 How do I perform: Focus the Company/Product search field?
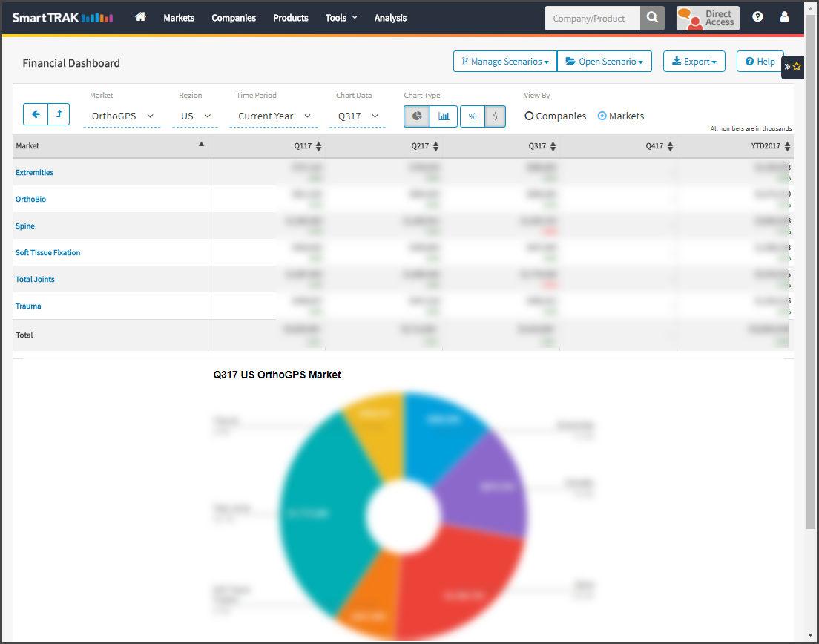[x=593, y=18]
